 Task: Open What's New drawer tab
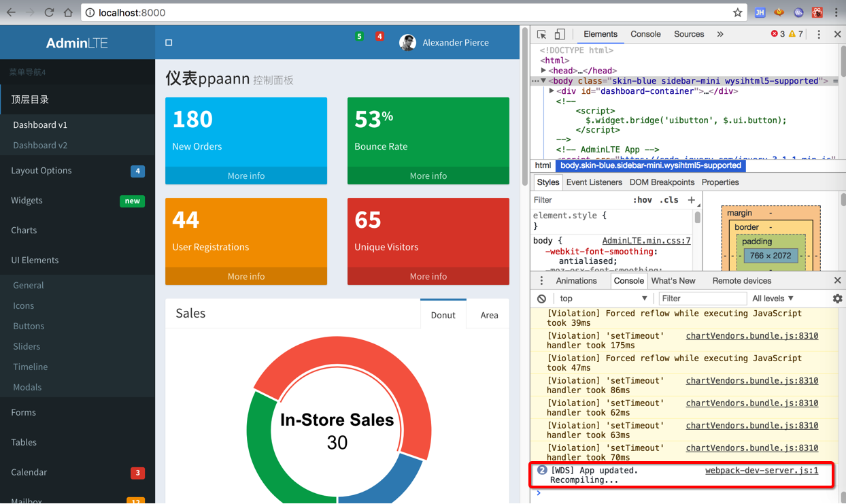click(673, 281)
